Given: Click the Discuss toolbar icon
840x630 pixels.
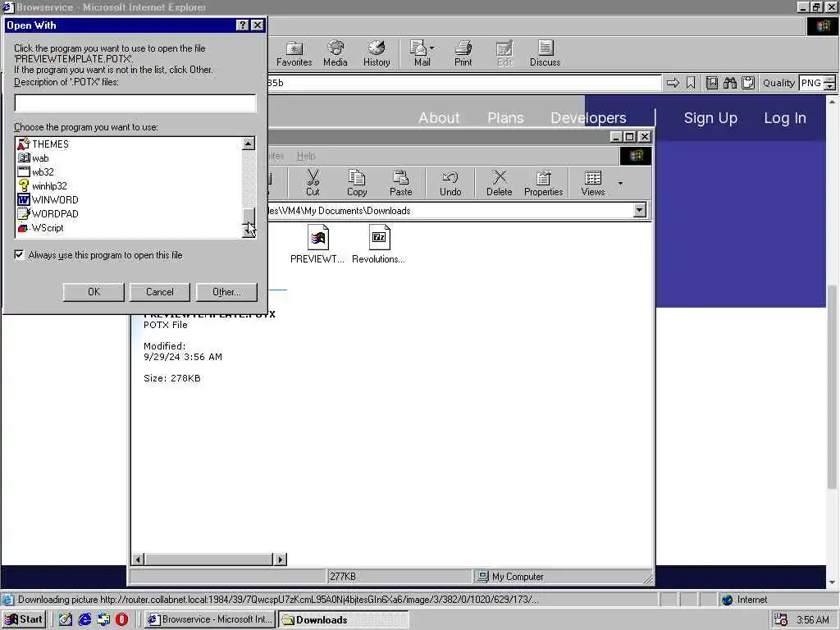Looking at the screenshot, I should 546,53.
